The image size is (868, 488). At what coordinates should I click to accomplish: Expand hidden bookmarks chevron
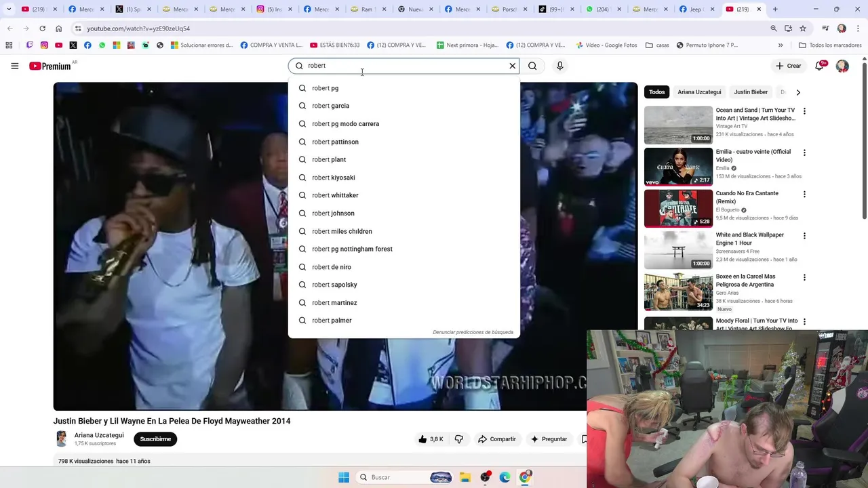[781, 45]
